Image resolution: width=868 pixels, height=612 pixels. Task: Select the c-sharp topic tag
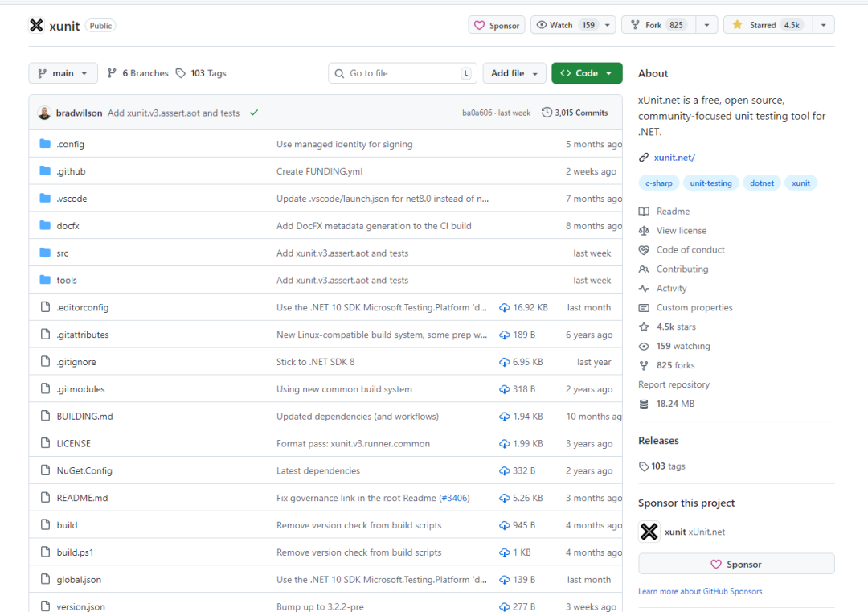pos(659,183)
